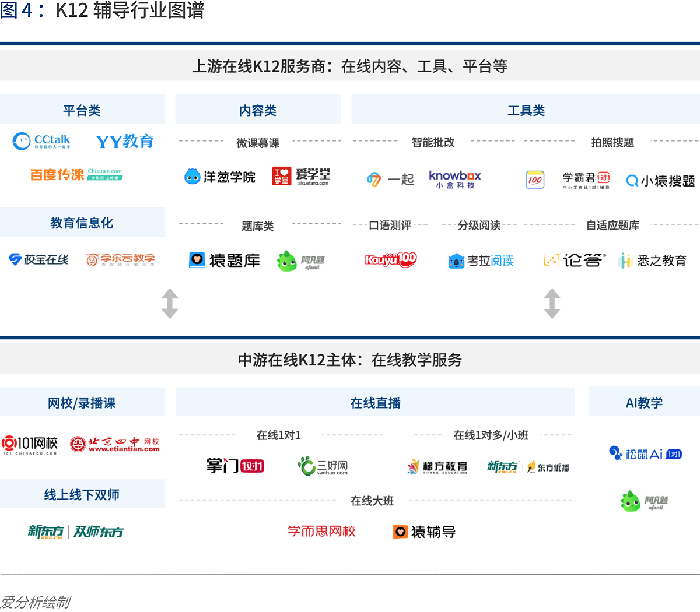Click the 洋葱学院 logo
This screenshot has height=612, width=700.
tap(220, 177)
